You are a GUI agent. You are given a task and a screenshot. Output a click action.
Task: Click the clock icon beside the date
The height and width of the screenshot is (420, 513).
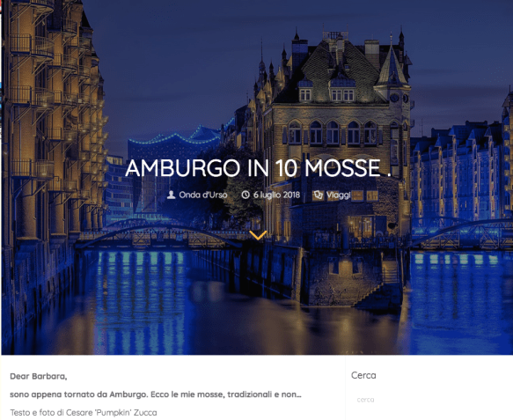[x=246, y=195]
